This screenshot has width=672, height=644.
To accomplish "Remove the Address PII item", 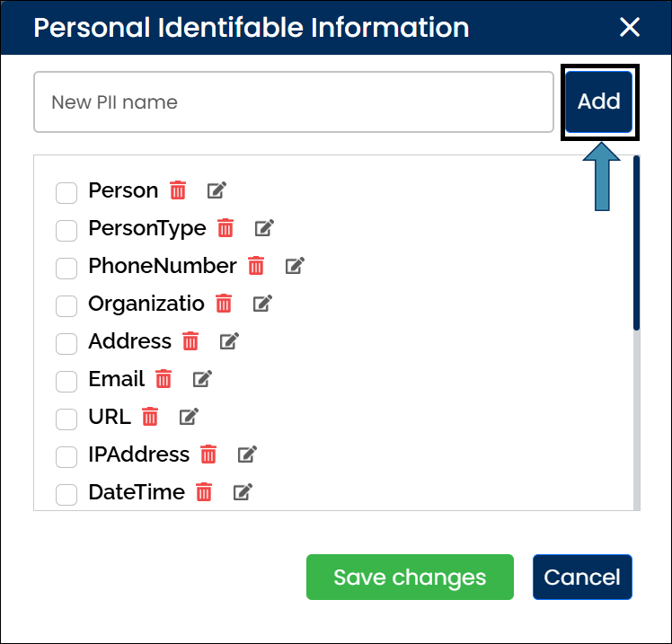I will coord(190,341).
